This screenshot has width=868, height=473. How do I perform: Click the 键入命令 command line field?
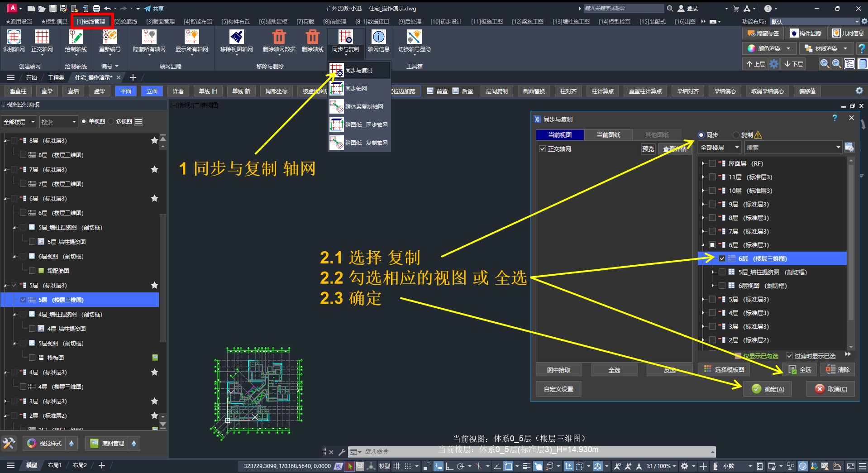[536, 452]
